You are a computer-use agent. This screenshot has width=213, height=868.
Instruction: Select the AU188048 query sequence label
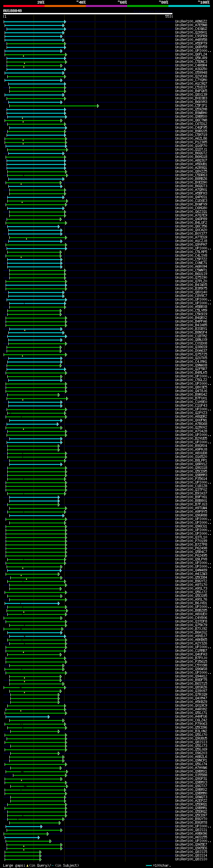tap(12, 11)
